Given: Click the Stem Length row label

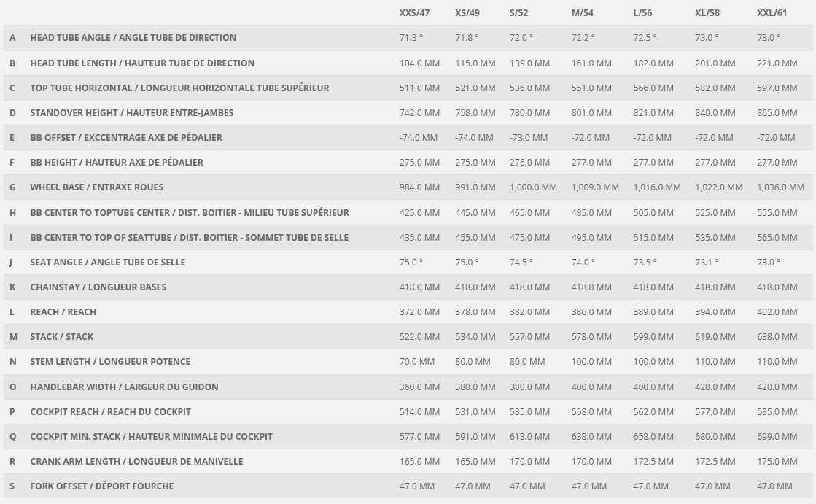Looking at the screenshot, I should [110, 361].
